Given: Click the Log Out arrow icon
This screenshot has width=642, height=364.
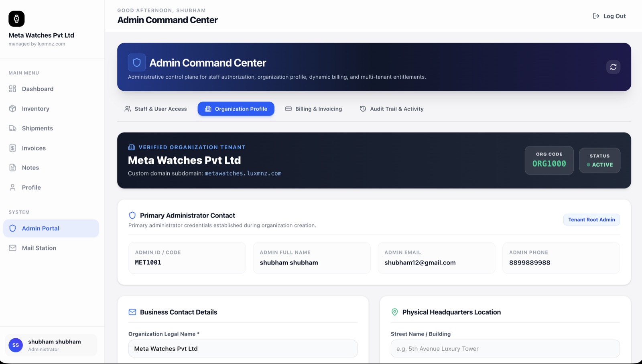Looking at the screenshot, I should (596, 16).
